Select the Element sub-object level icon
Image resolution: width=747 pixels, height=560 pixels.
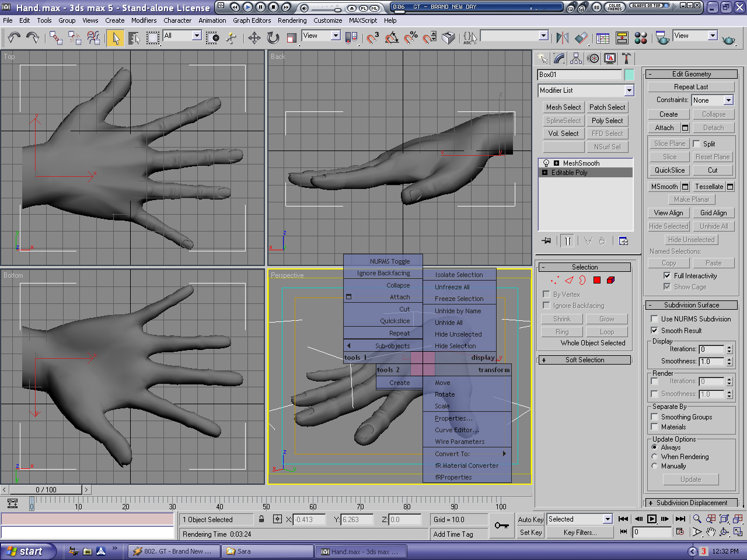pos(611,281)
